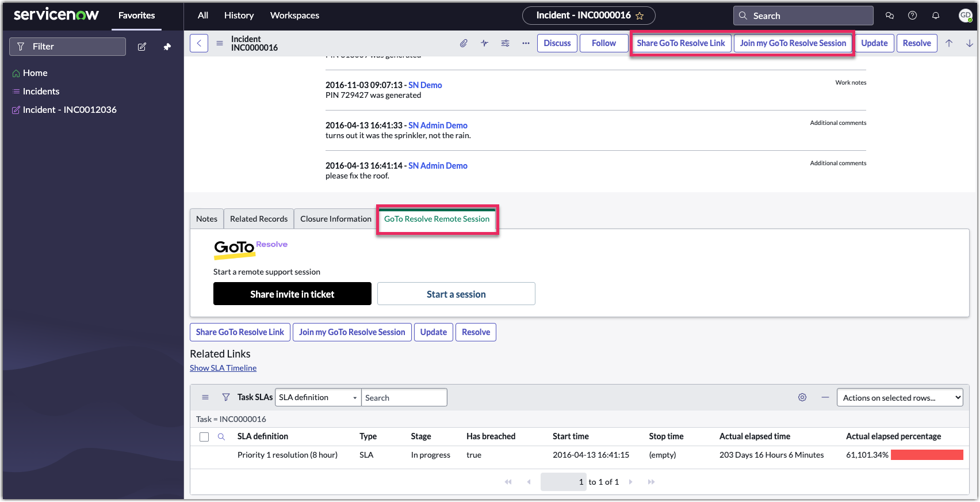Open the SLA definition search field dropdown

[318, 397]
